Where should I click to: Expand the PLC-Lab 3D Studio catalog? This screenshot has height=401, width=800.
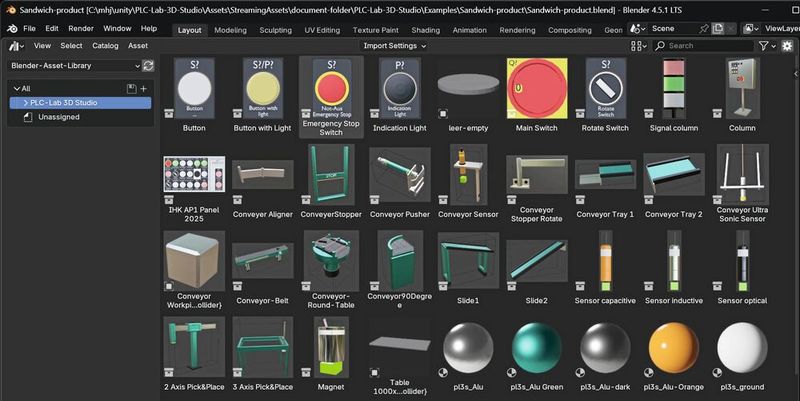coord(26,103)
